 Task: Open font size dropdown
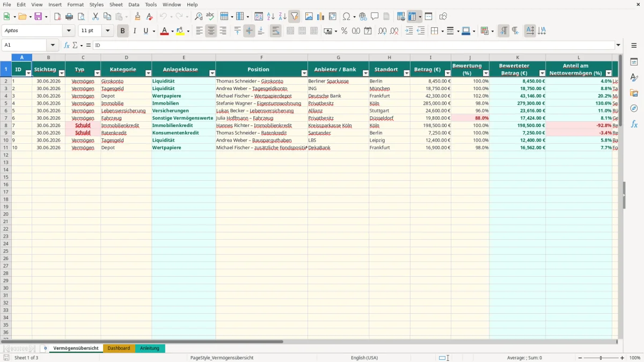107,31
